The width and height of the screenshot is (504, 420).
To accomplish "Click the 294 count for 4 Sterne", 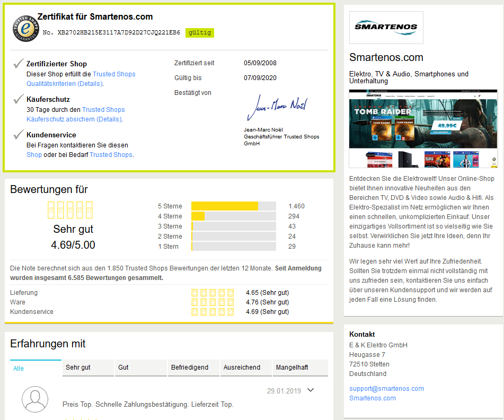I will 294,216.
